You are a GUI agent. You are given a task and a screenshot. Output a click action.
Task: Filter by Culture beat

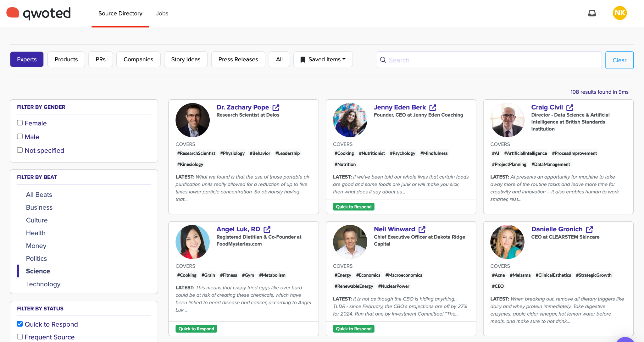click(37, 220)
